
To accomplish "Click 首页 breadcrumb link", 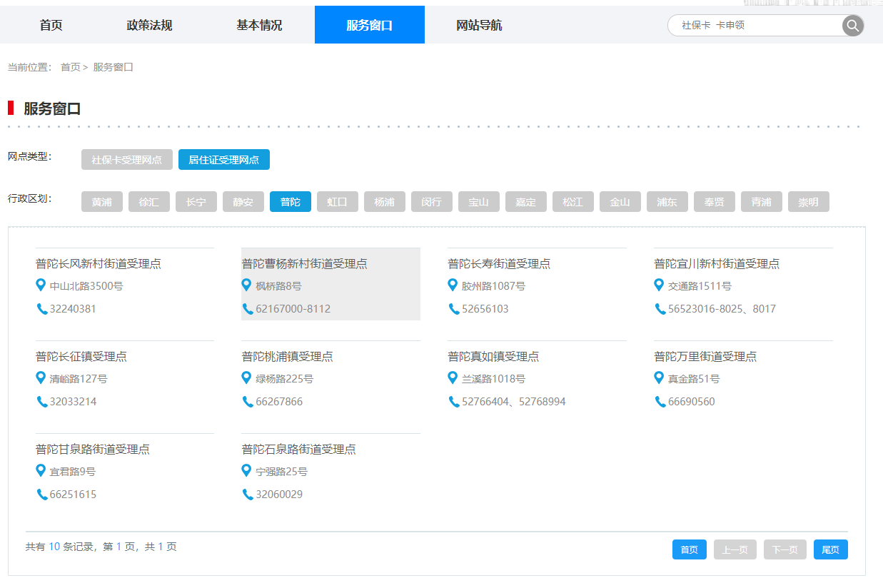I will (70, 67).
